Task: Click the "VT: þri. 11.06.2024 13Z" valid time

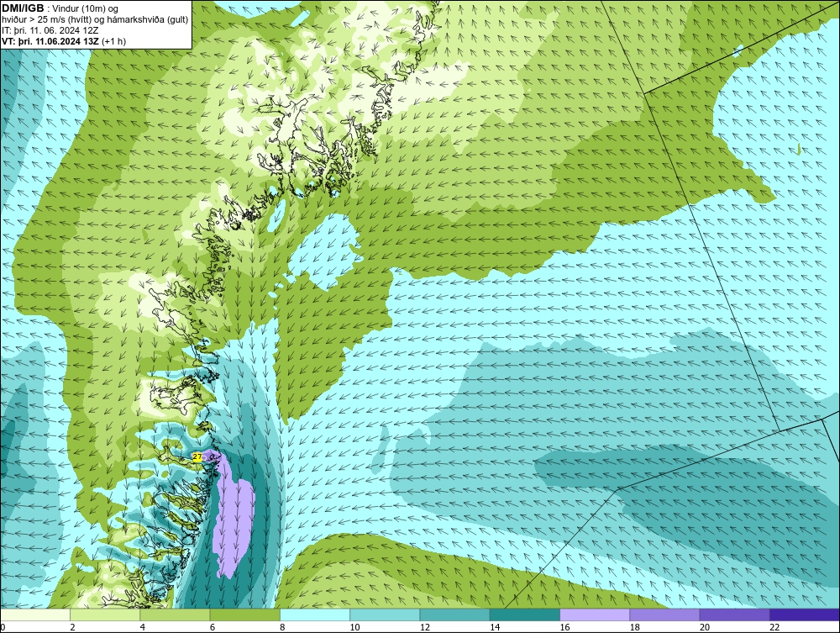Action: [50, 41]
